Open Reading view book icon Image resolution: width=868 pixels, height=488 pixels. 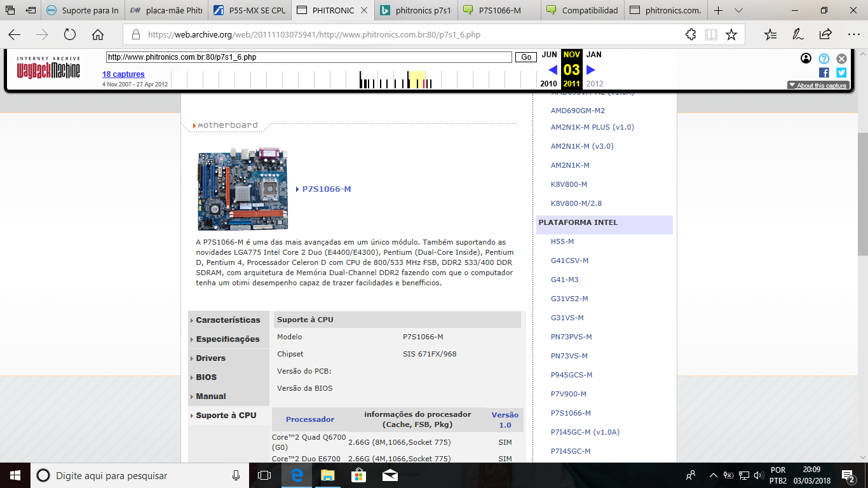coord(711,35)
